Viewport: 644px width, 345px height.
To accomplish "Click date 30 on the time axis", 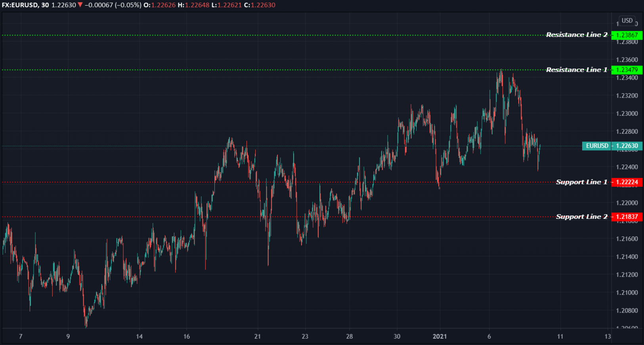I will click(x=397, y=336).
